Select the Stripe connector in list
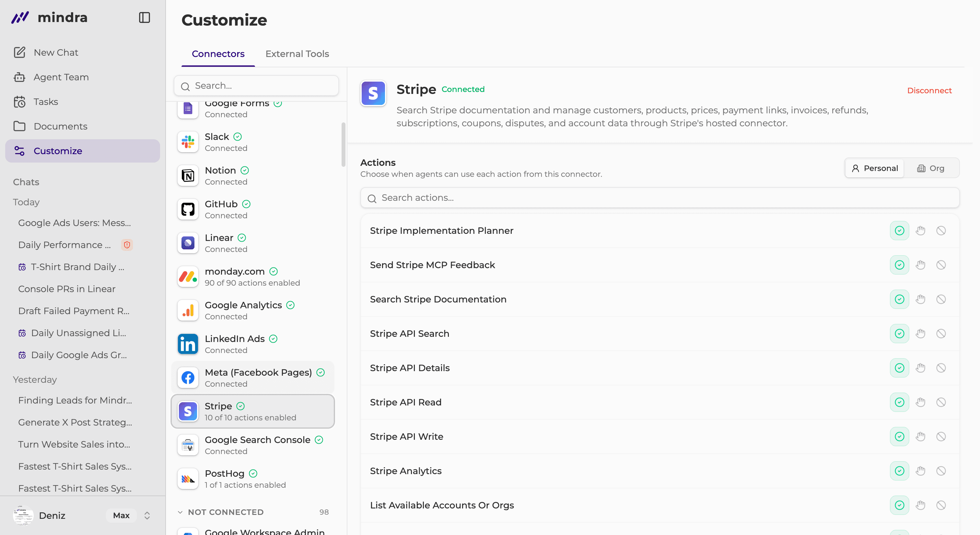This screenshot has width=980, height=535. (253, 411)
